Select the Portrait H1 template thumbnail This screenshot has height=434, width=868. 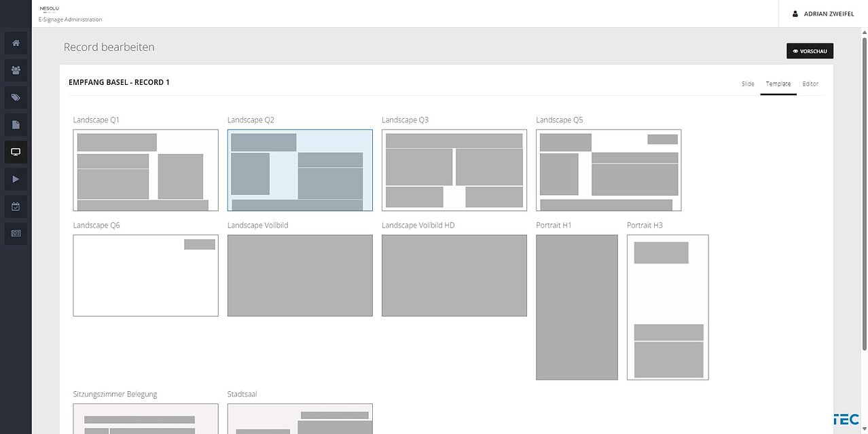tap(577, 307)
